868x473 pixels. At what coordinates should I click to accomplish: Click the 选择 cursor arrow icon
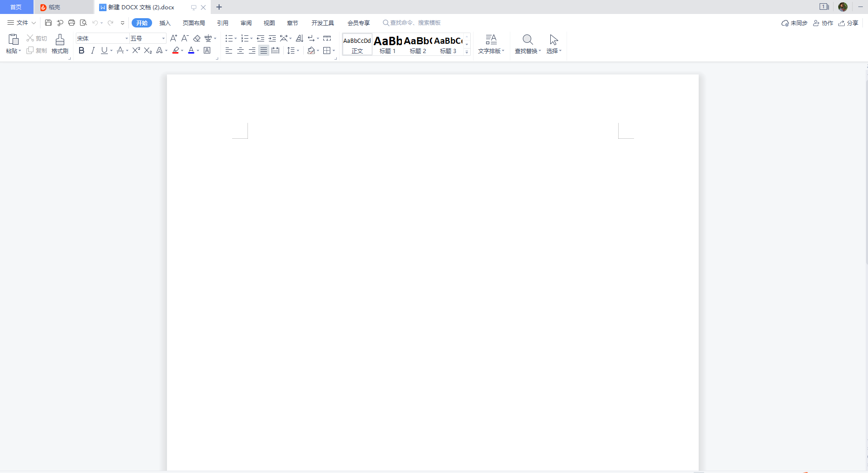tap(554, 40)
